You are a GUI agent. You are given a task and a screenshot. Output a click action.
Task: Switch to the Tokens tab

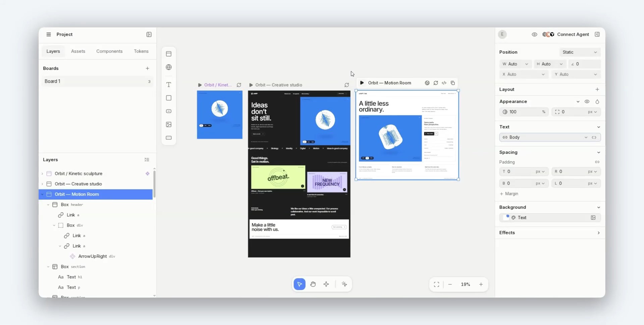point(141,51)
